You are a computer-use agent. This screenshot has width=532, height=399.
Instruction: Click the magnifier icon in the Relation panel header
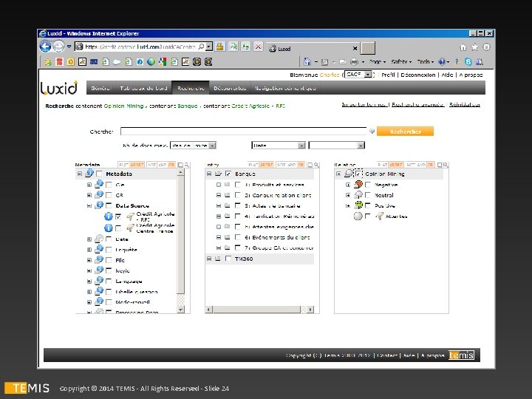(x=446, y=165)
